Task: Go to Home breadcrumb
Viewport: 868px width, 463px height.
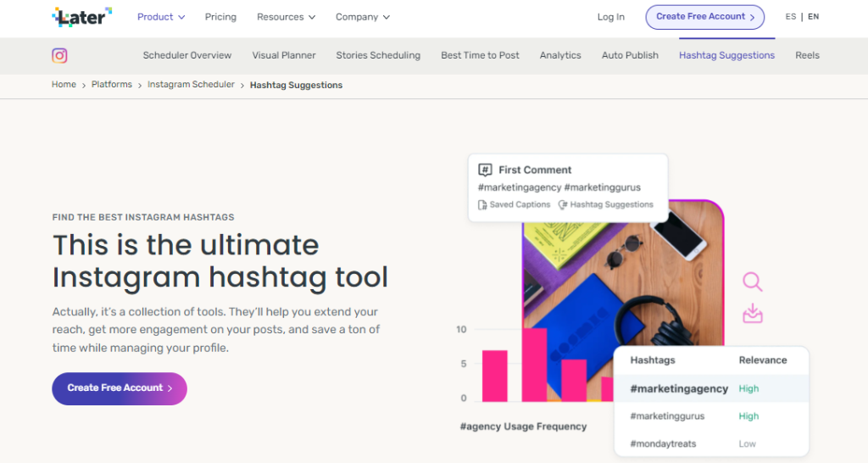Action: point(64,85)
